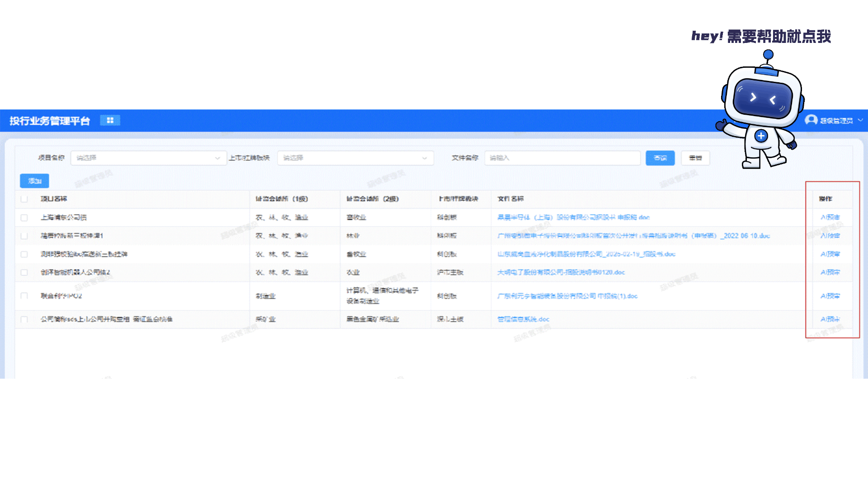
Task: Open 大明电子股份有限公司 招股说明书 doc link
Action: (561, 272)
